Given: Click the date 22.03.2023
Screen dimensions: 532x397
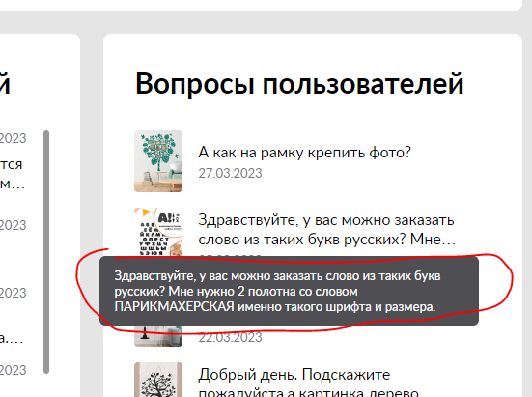Looking at the screenshot, I should coord(230,338).
